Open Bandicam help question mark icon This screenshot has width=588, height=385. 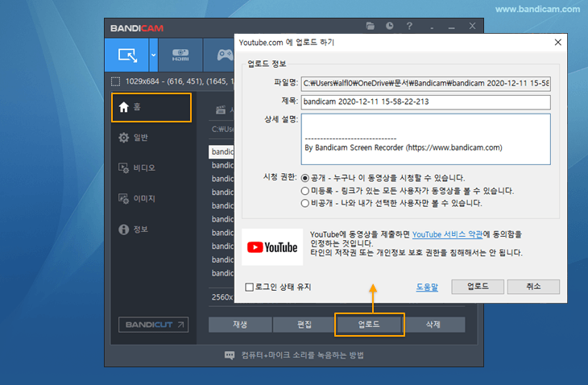click(409, 26)
